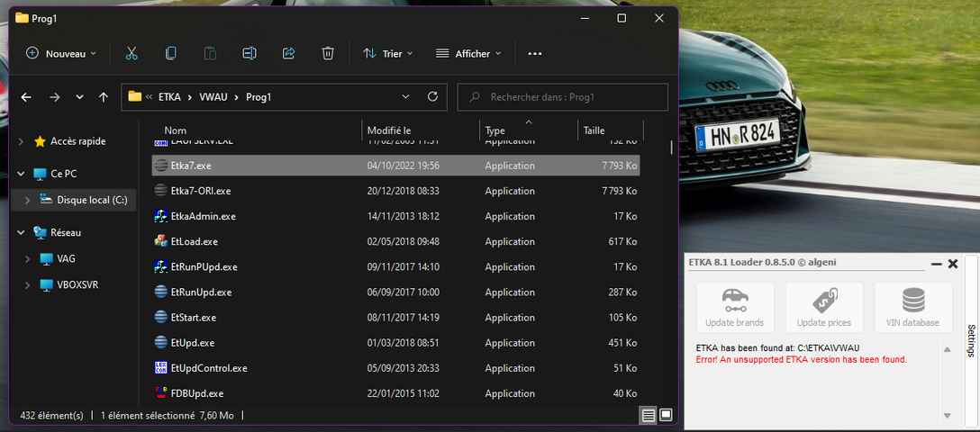Viewport: 980px width, 432px height.
Task: Sort by the Type column header
Action: coord(495,130)
